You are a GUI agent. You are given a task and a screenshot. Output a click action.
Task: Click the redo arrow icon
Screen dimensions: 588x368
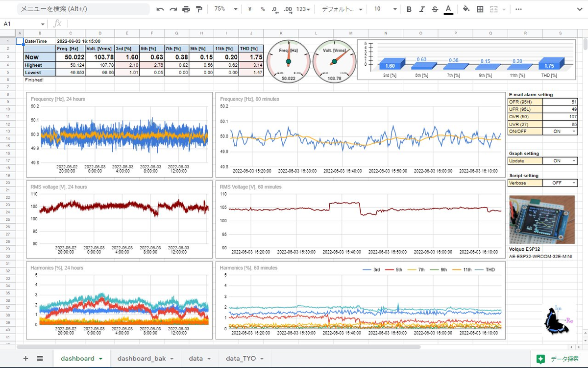173,9
